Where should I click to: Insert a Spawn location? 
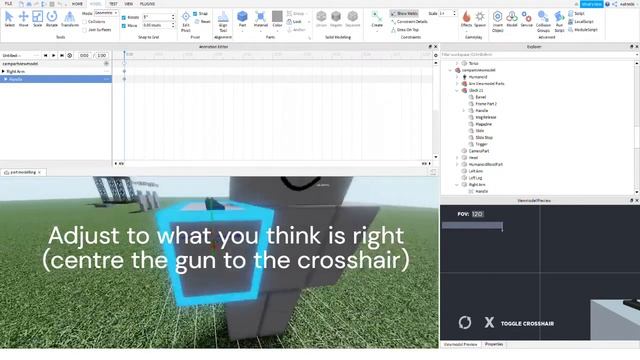(x=480, y=19)
